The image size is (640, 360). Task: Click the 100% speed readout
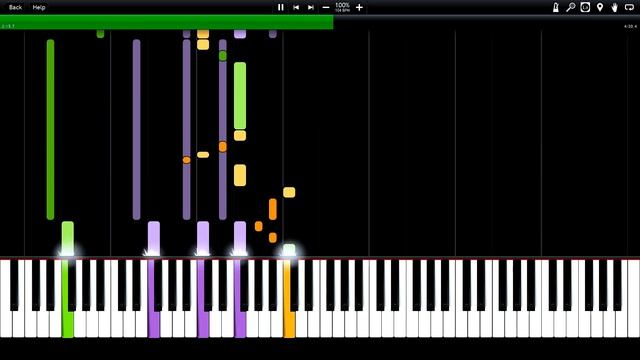click(342, 5)
